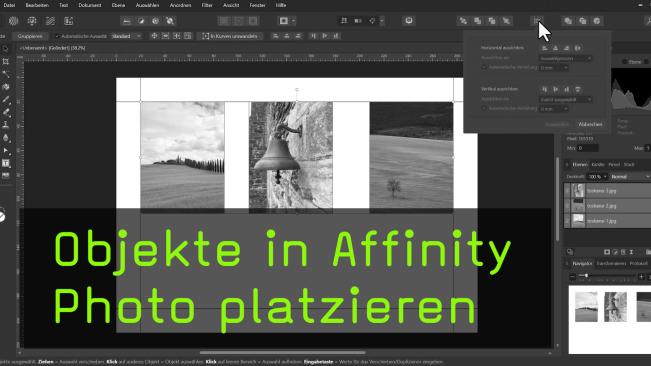Switch to the Kanäle tab
Image resolution: width=651 pixels, height=366 pixels.
[x=598, y=165]
